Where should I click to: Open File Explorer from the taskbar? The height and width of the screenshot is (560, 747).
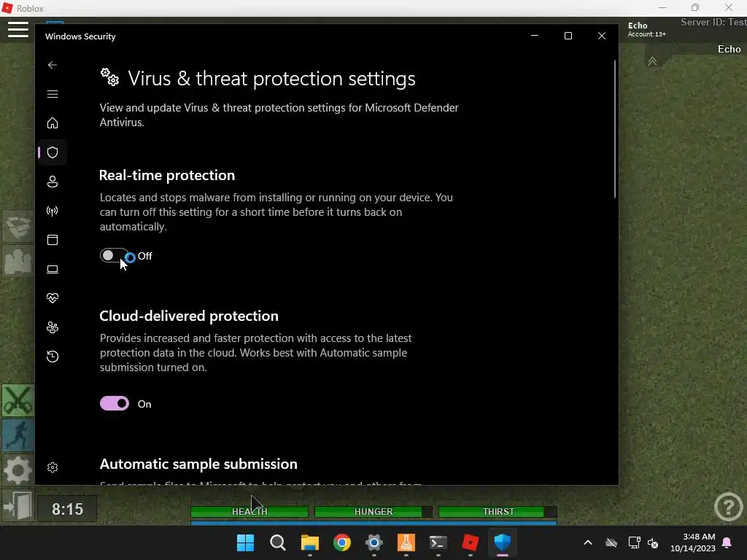tap(309, 542)
